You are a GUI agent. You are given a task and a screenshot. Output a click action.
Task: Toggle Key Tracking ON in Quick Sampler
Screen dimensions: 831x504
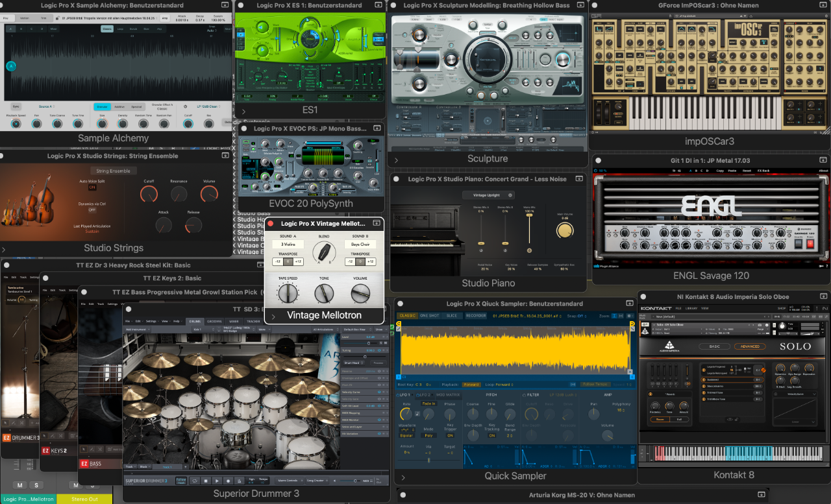492,435
